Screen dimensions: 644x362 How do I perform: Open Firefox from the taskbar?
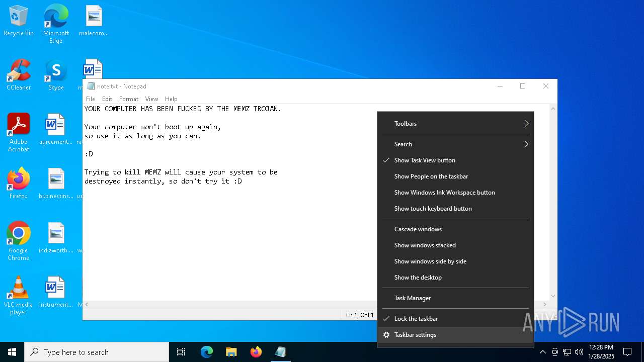pos(256,352)
